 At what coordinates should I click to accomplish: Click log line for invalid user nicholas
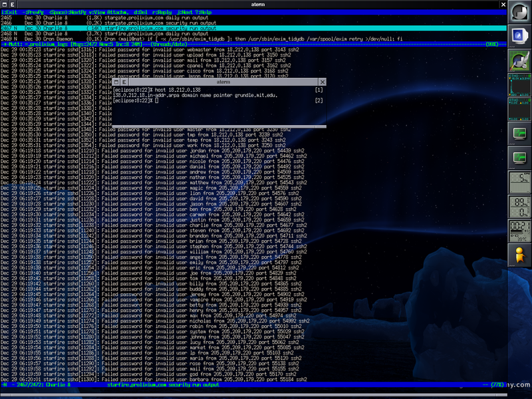(x=156, y=321)
